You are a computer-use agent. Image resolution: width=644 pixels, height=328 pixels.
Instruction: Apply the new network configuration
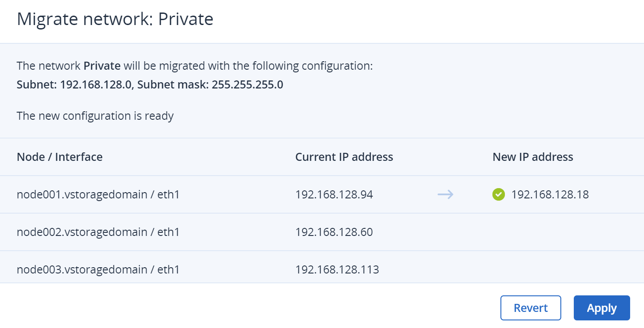pyautogui.click(x=602, y=308)
